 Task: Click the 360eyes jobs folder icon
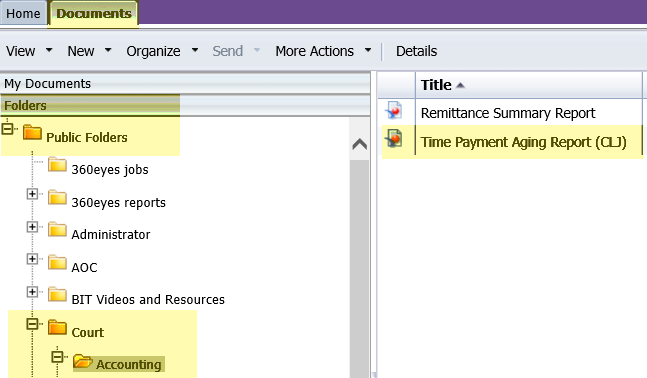tap(57, 165)
